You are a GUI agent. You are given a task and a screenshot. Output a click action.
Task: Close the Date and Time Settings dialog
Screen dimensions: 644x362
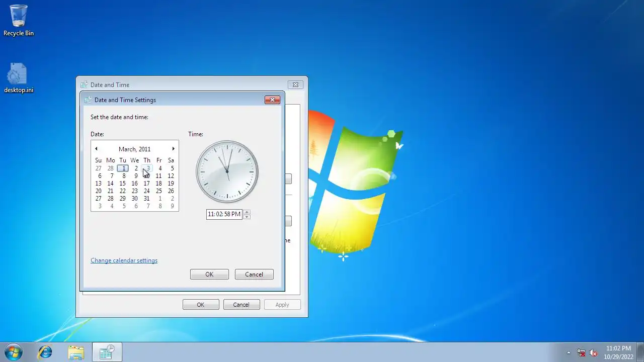(x=272, y=100)
